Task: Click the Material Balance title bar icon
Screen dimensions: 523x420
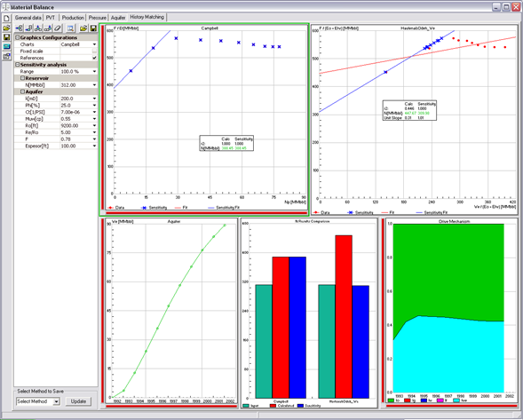Action: [x=5, y=7]
